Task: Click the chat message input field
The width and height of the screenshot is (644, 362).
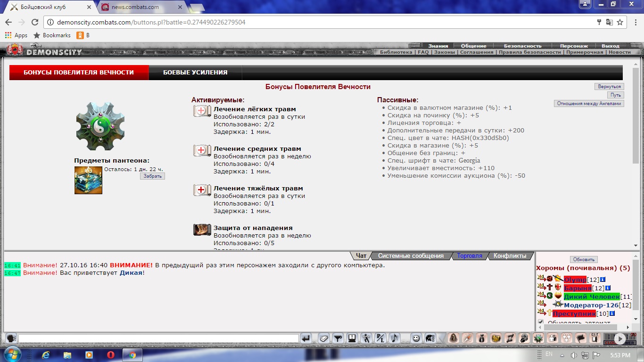Action: click(158, 338)
